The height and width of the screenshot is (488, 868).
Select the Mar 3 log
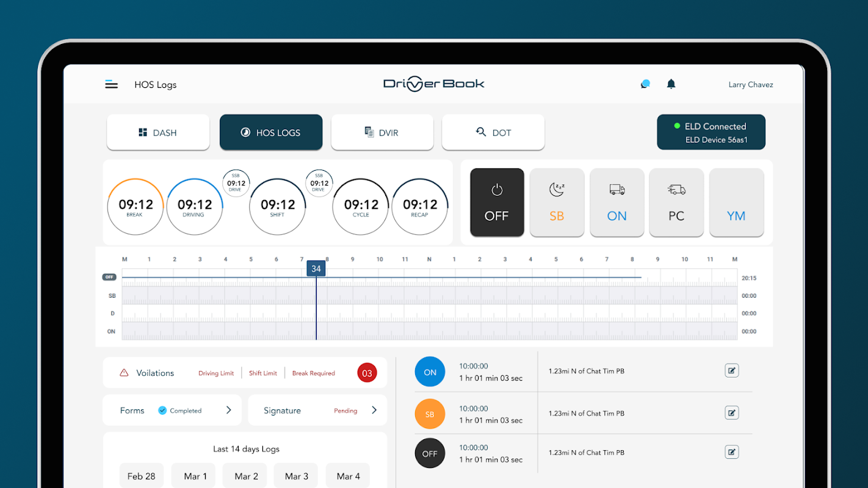[297, 476]
